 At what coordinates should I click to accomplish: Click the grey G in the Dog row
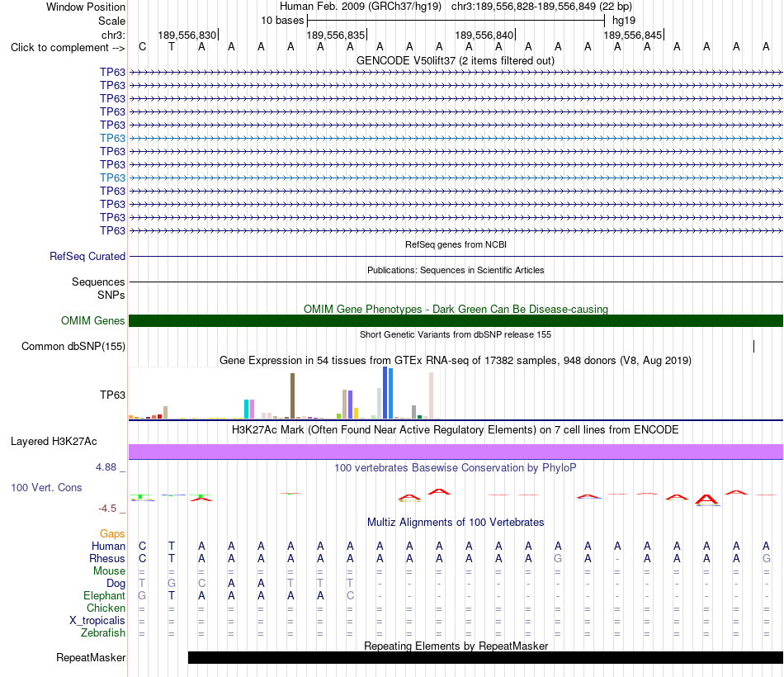172,584
